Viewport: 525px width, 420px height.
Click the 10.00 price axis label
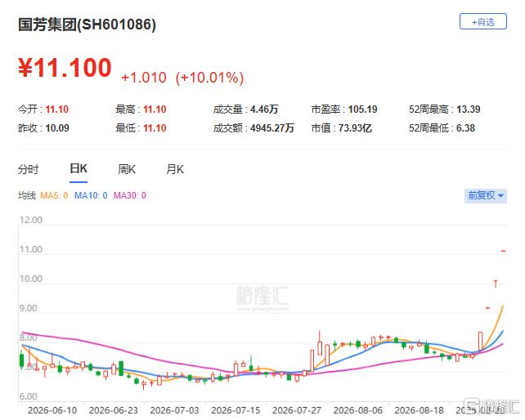coord(31,279)
